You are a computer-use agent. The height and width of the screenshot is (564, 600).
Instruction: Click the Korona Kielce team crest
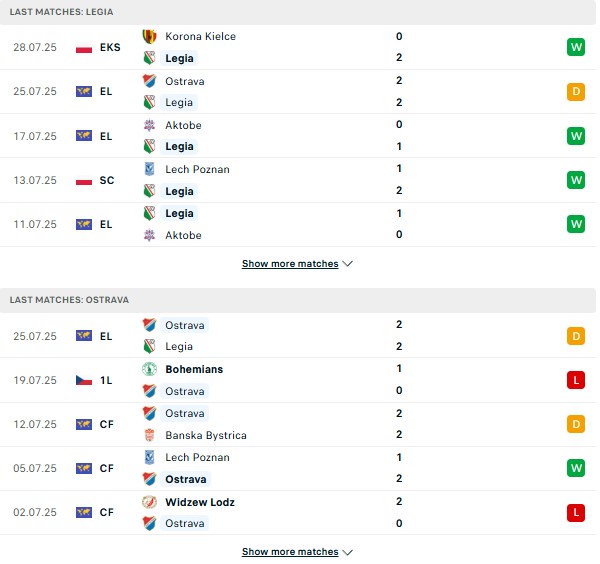click(149, 36)
